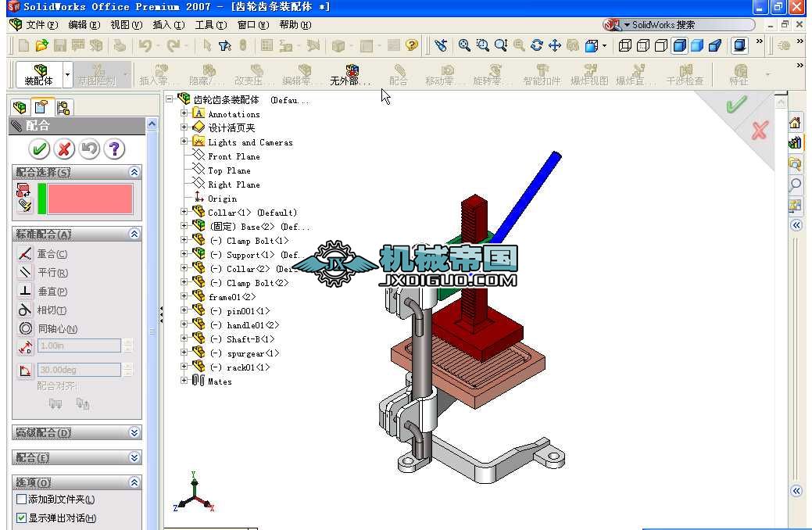The height and width of the screenshot is (530, 812).
Task: Select the Parallel (平行) mate icon
Action: click(x=25, y=272)
